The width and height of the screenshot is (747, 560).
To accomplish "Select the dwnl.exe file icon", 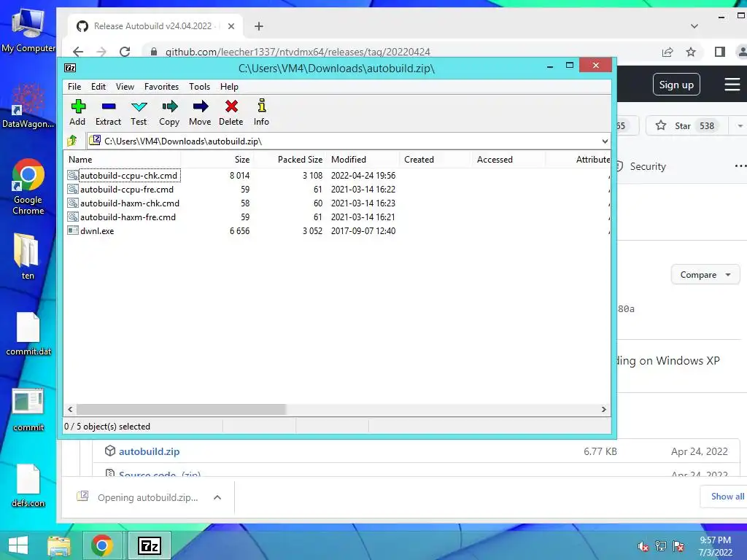I will click(x=72, y=231).
